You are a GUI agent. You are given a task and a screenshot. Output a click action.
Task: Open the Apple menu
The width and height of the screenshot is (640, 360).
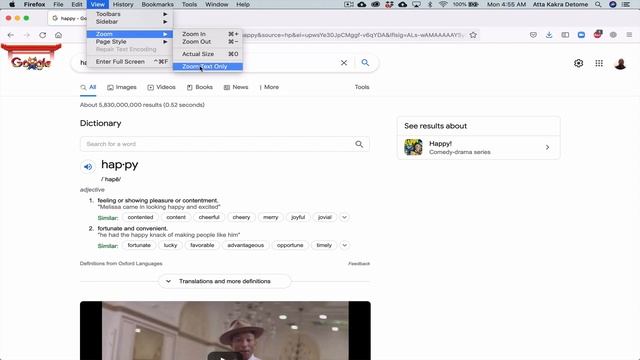(12, 4)
